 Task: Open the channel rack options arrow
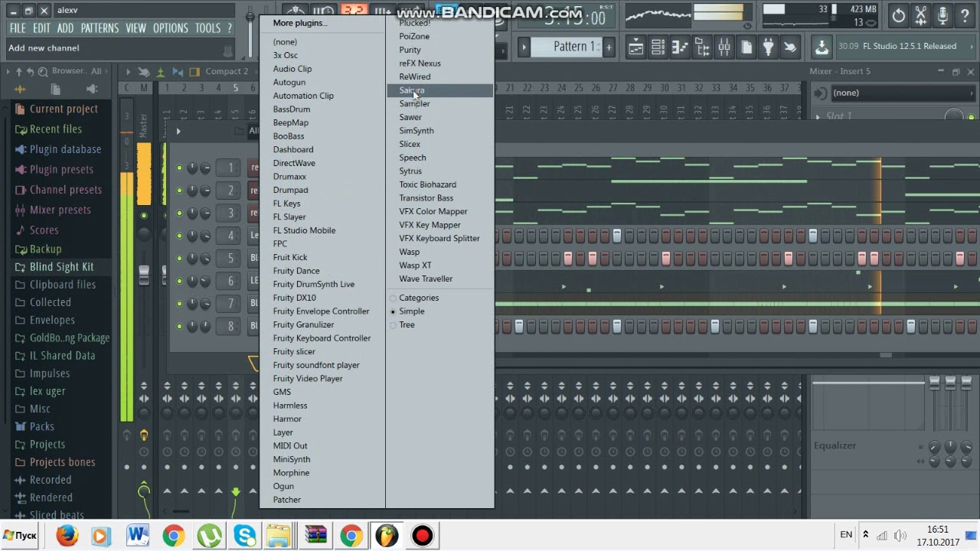(x=178, y=131)
